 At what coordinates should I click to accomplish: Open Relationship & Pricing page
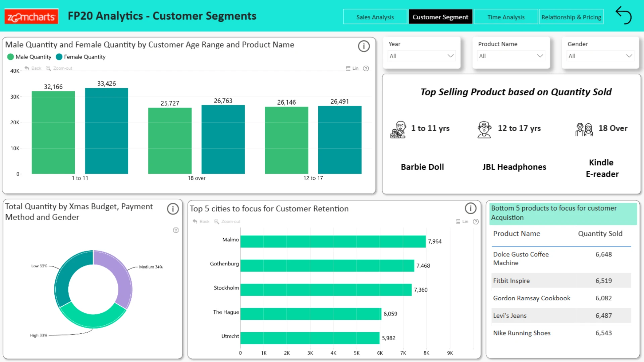571,17
